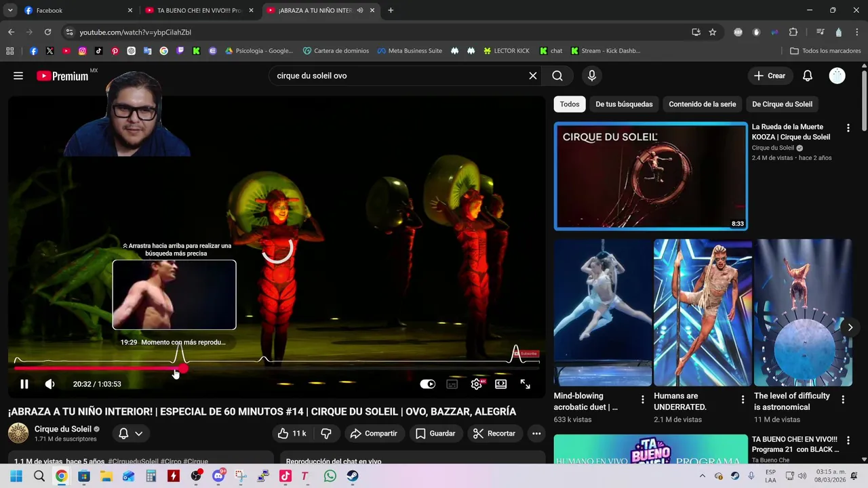The width and height of the screenshot is (868, 488).
Task: Open Cirque du Soleil channel avatar
Action: click(x=18, y=434)
